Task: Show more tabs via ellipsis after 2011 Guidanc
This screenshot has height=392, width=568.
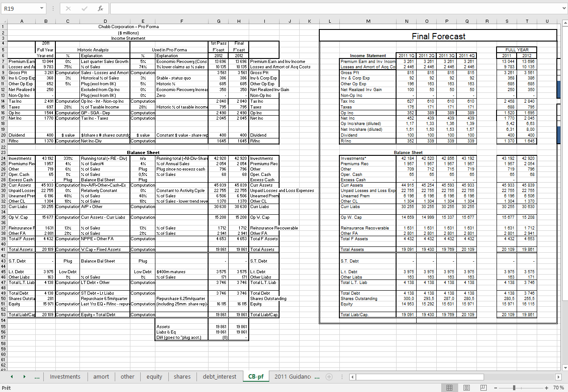Action: (x=317, y=377)
